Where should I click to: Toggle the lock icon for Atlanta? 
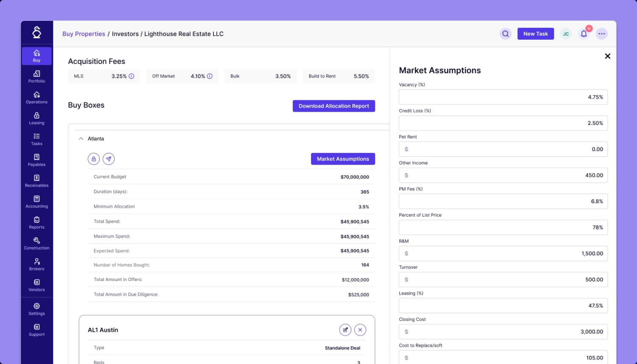point(94,159)
